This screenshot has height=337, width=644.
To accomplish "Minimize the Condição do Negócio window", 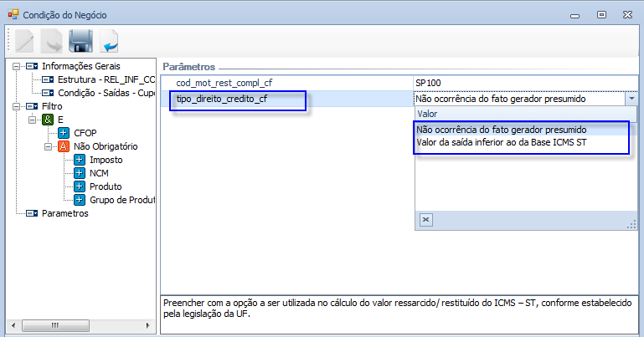I will point(575,15).
